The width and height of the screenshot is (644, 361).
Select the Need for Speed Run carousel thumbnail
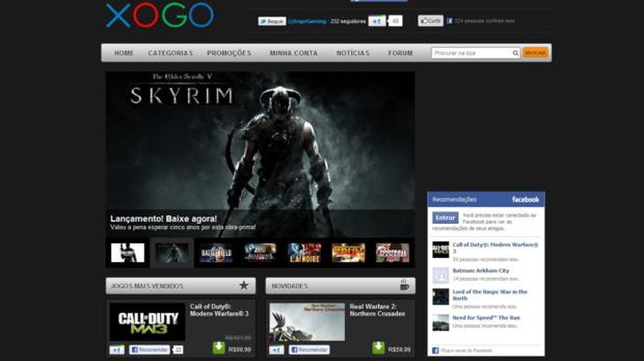tap(348, 252)
